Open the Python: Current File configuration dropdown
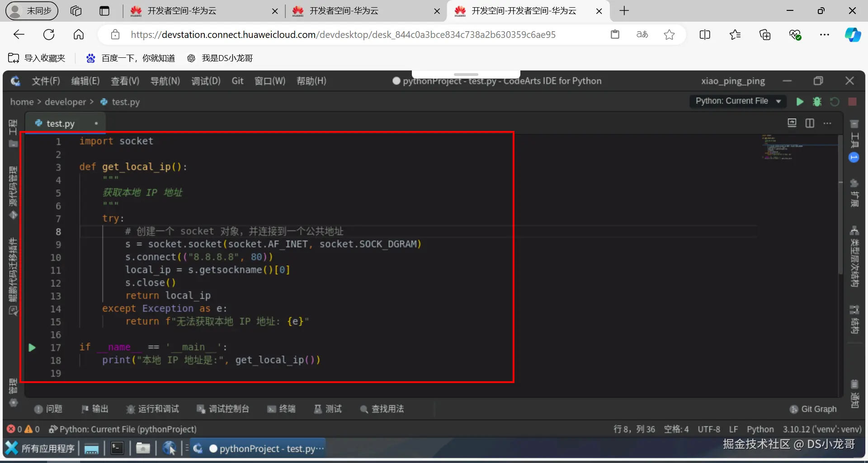The width and height of the screenshot is (868, 463). click(x=738, y=101)
